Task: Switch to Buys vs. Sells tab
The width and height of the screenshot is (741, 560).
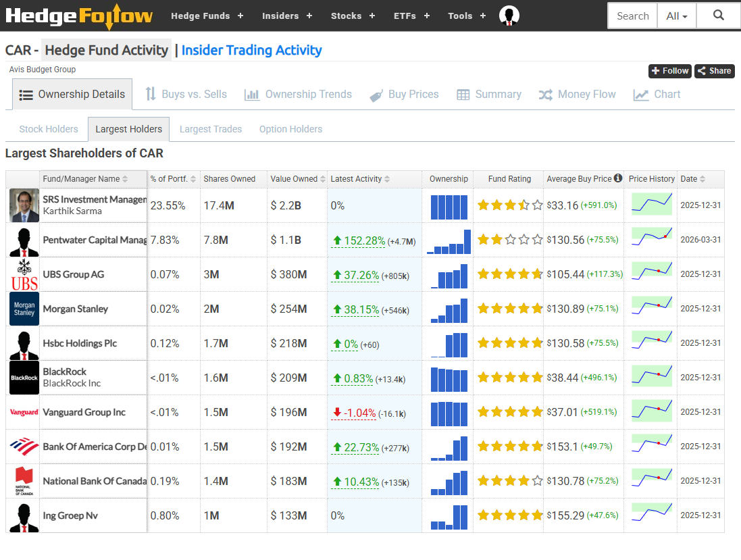Action: [x=186, y=94]
